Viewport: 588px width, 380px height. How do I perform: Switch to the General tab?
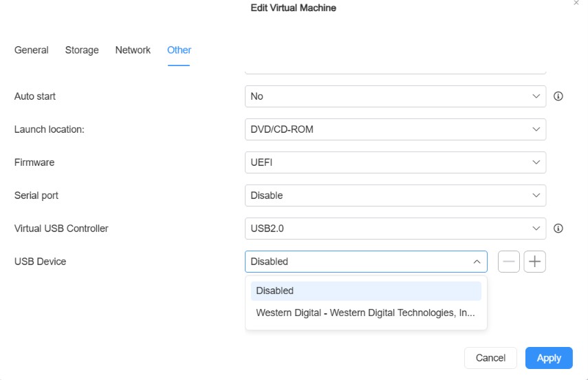coord(32,50)
